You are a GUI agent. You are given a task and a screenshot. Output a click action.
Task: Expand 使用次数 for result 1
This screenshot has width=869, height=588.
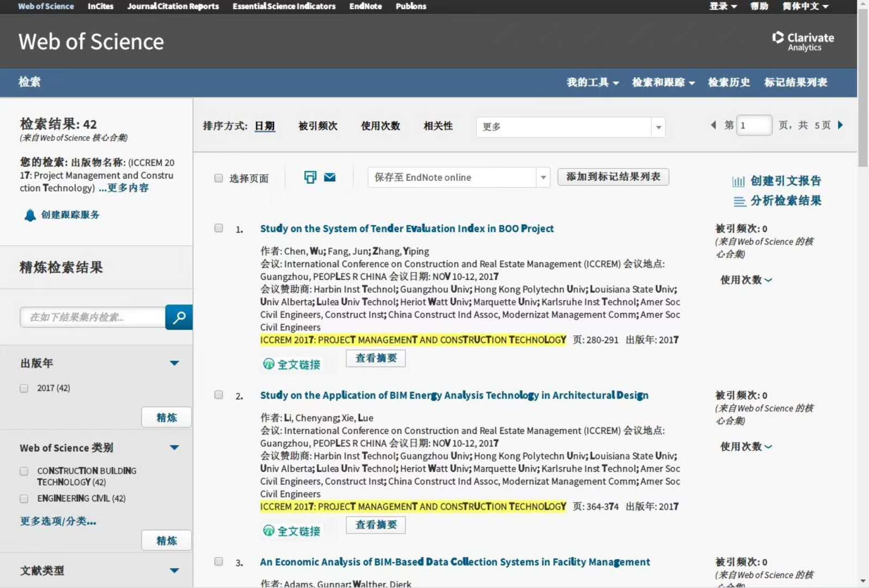tap(746, 280)
